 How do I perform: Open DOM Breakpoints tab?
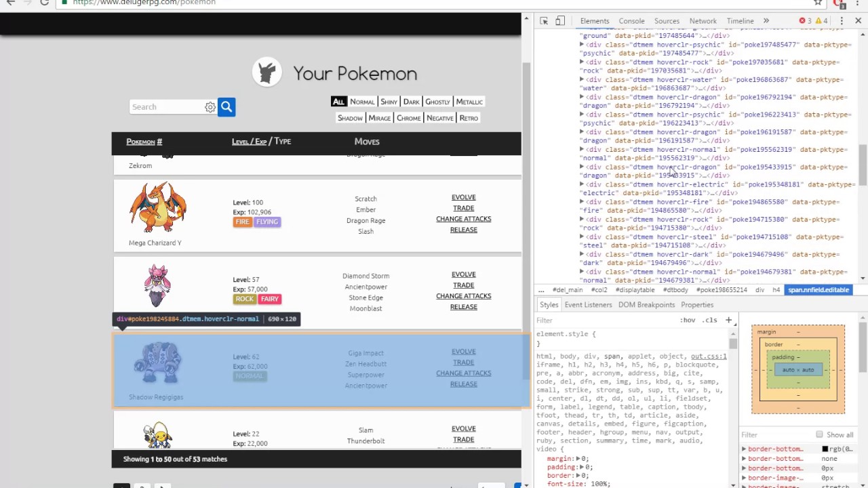646,305
